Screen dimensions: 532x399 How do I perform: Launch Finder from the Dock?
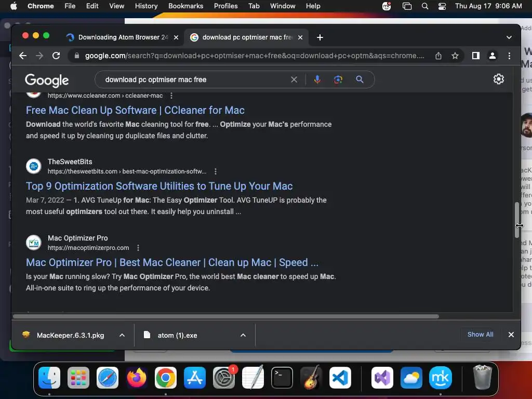tap(49, 378)
